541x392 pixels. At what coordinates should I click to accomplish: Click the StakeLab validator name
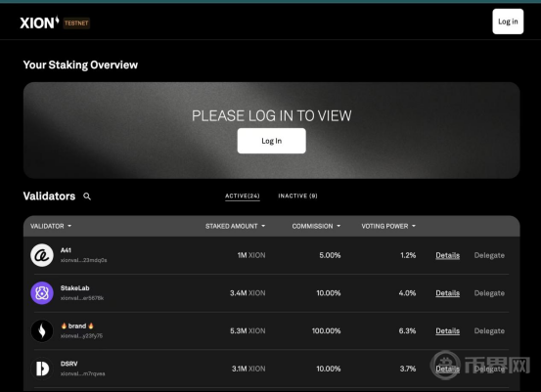75,287
